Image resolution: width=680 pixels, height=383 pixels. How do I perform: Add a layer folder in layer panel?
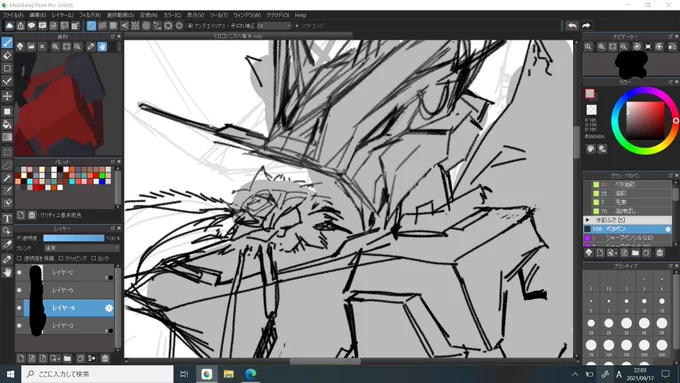click(67, 358)
